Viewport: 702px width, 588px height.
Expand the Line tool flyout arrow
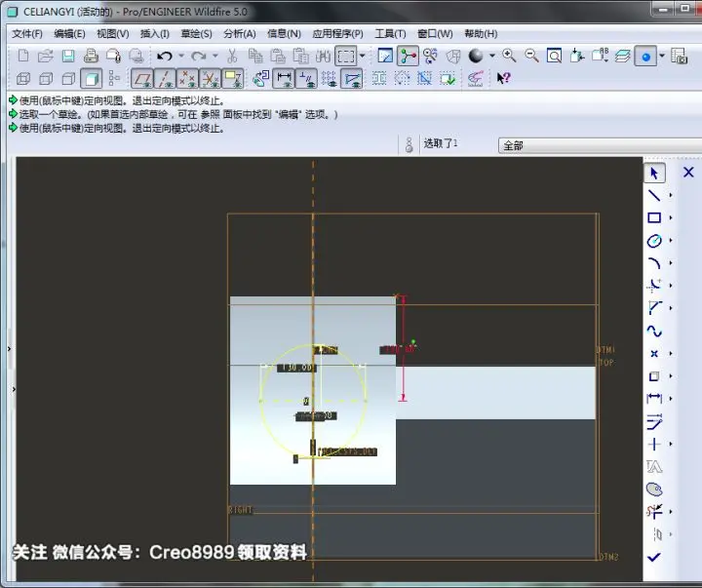[670, 195]
